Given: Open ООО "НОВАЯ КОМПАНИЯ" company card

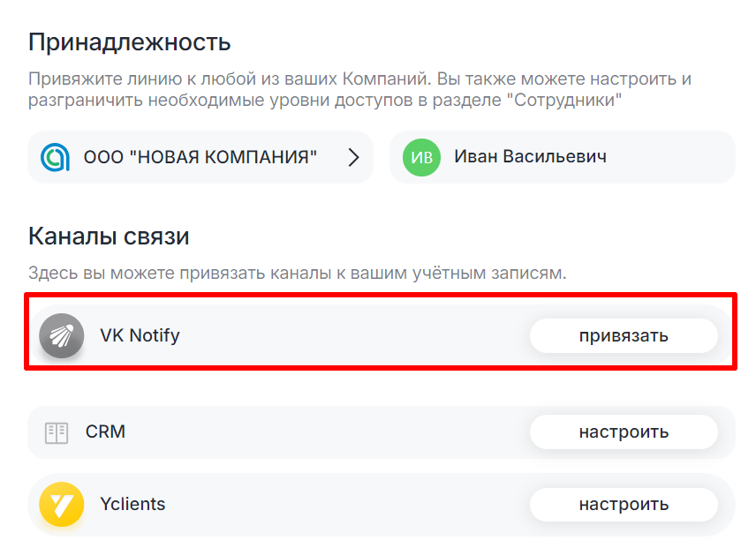Looking at the screenshot, I should pyautogui.click(x=200, y=157).
